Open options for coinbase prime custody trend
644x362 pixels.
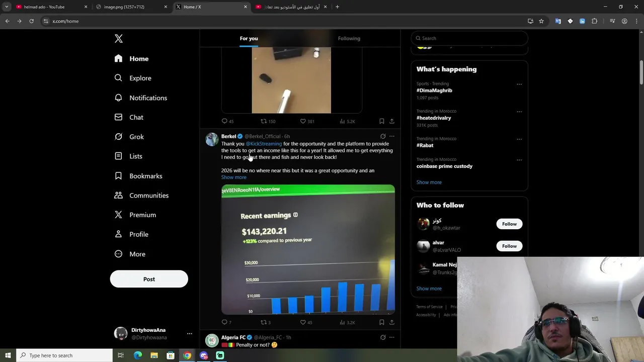click(519, 160)
